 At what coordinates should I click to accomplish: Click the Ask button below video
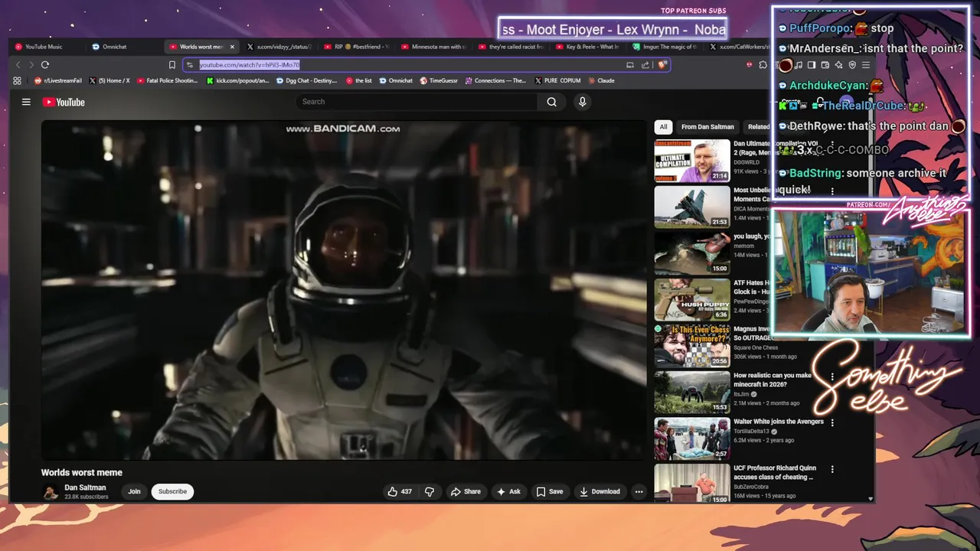click(x=509, y=491)
